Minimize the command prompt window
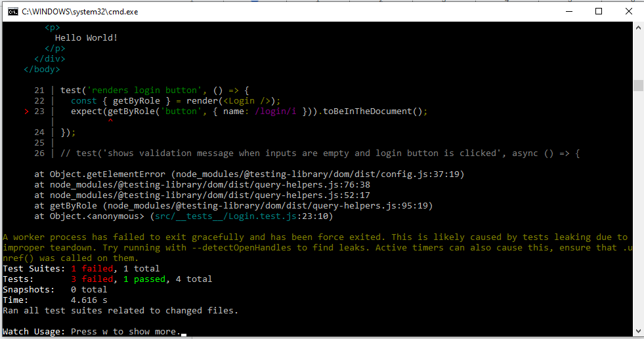 click(x=568, y=11)
